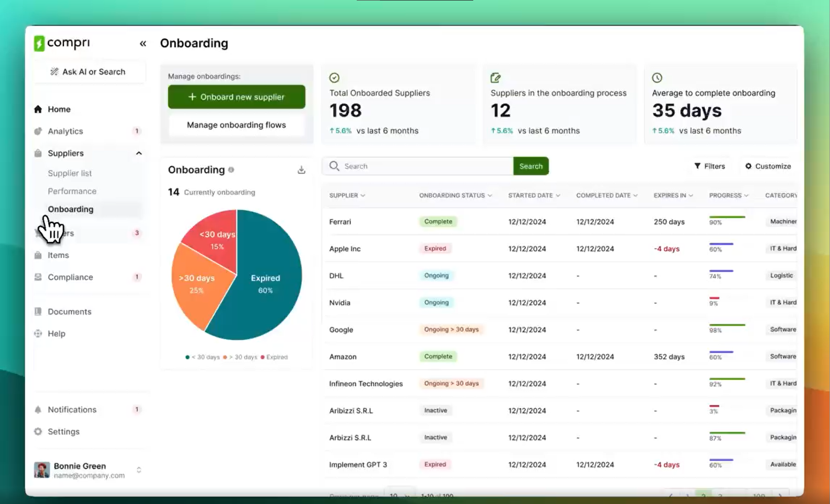Image resolution: width=830 pixels, height=504 pixels.
Task: Sort by the STARTED DATE column
Action: tap(534, 195)
